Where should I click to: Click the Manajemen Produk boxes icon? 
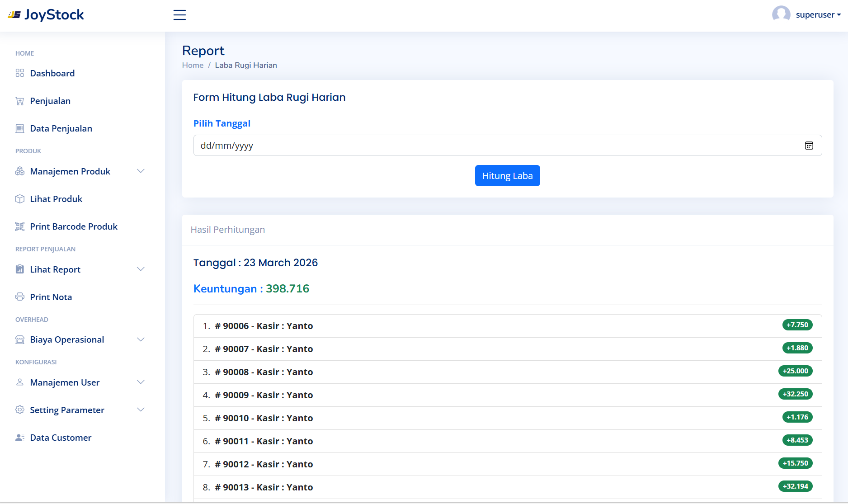pos(20,171)
